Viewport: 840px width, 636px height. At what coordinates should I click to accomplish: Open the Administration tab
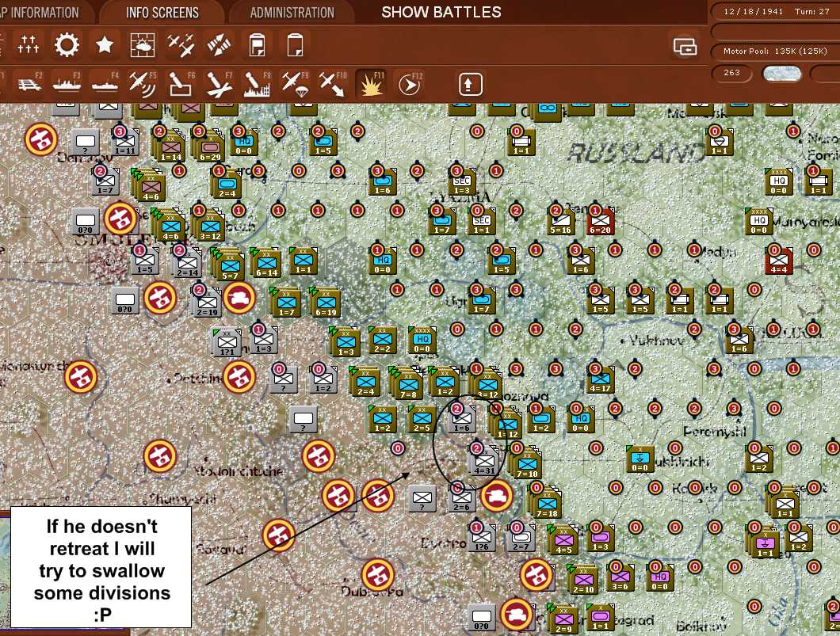292,13
